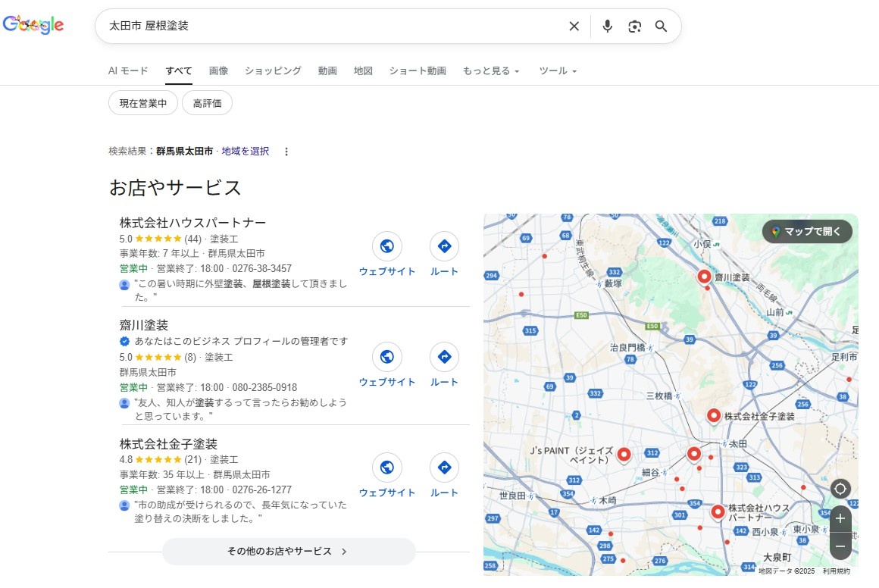Center map on my current location
Image resolution: width=879 pixels, height=588 pixels.
pyautogui.click(x=840, y=488)
